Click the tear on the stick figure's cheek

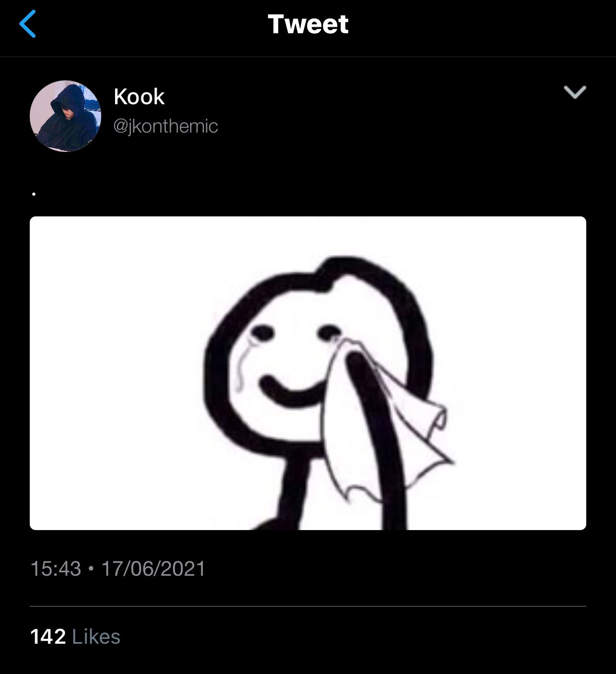(242, 367)
